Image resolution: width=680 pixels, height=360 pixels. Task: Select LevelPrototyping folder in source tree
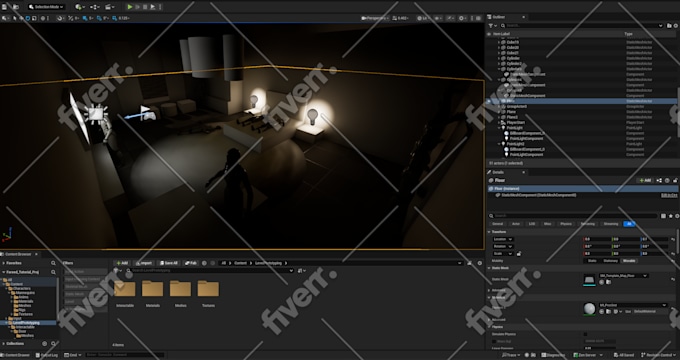tap(27, 323)
